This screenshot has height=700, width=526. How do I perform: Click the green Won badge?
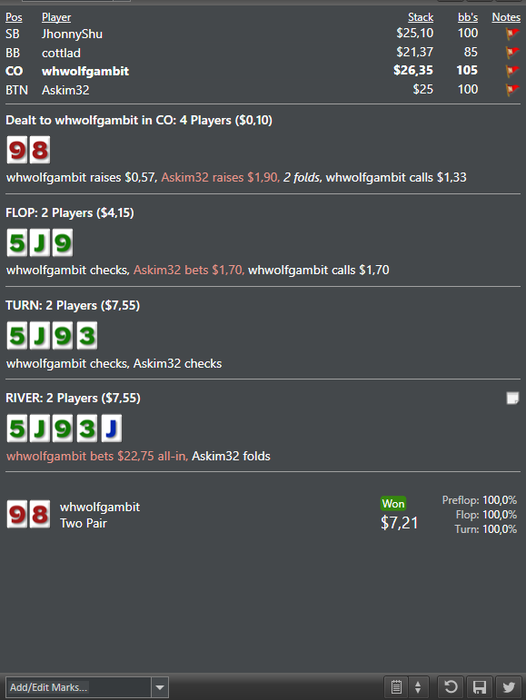pos(393,504)
